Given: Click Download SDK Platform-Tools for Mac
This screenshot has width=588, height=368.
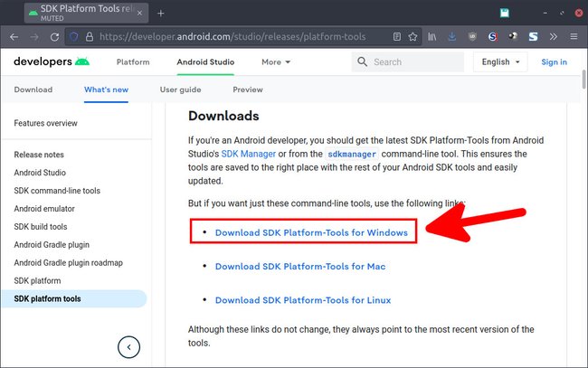Looking at the screenshot, I should pos(300,267).
